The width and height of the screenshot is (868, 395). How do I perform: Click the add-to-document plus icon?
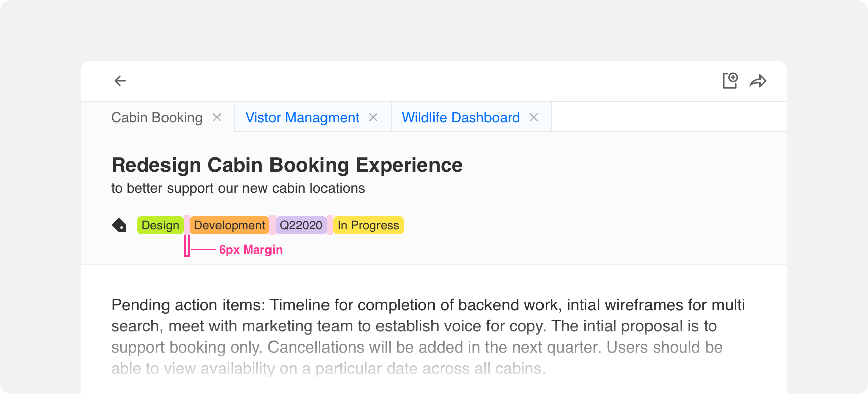click(730, 81)
